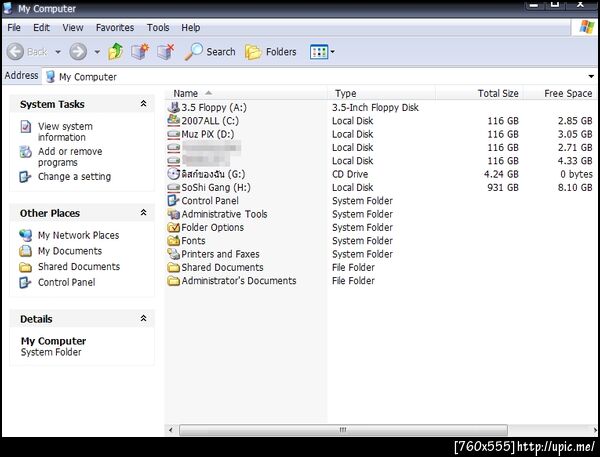Select the 3.5 Floppy (A:) drive icon
600x457 pixels.
[173, 108]
